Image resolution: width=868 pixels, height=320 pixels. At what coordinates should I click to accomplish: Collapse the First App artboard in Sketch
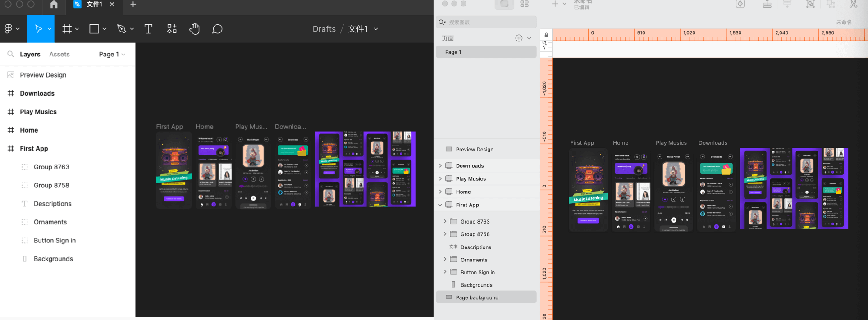[440, 205]
